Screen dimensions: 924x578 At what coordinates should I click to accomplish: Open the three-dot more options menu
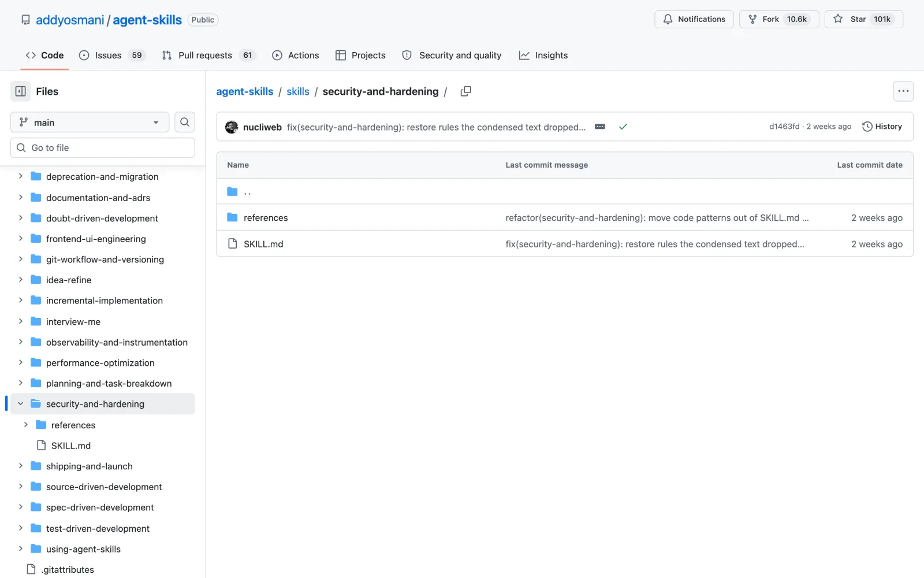click(903, 91)
